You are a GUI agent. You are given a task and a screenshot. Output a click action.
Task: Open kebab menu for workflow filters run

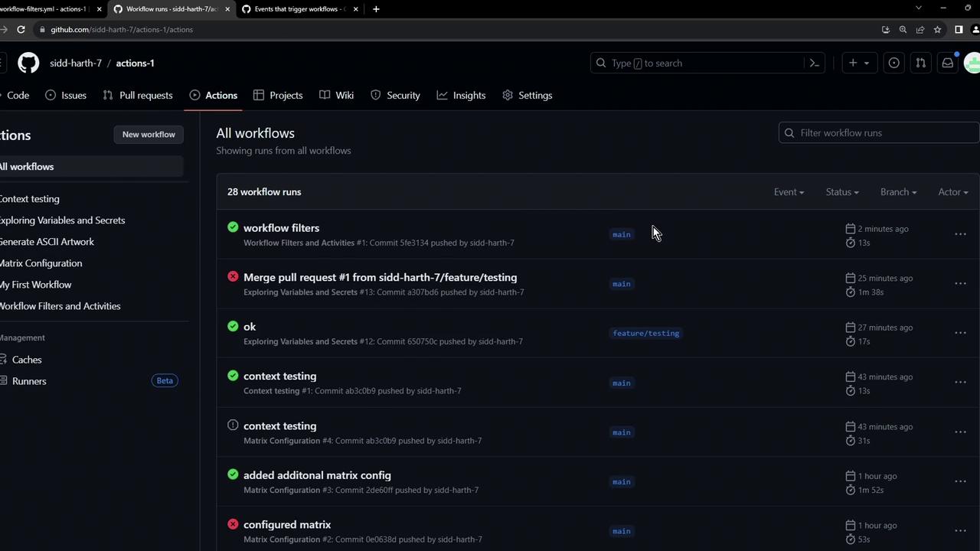pyautogui.click(x=960, y=234)
